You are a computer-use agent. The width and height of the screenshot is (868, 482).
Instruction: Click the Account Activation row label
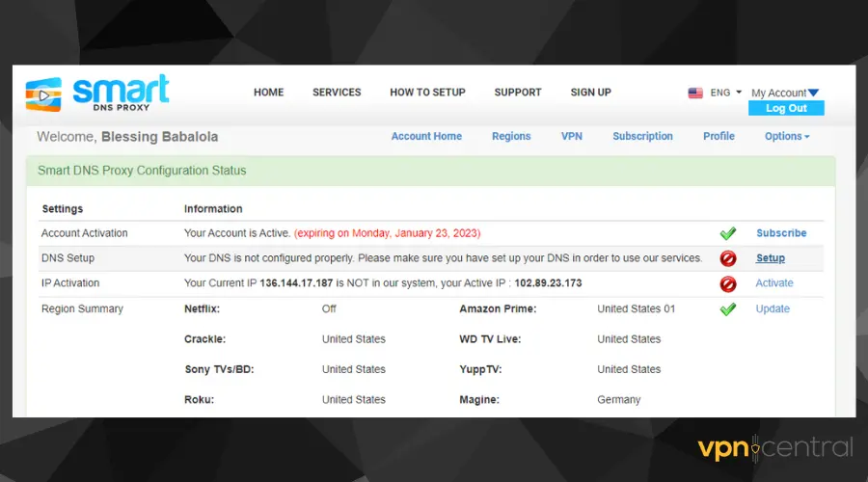[x=84, y=233]
